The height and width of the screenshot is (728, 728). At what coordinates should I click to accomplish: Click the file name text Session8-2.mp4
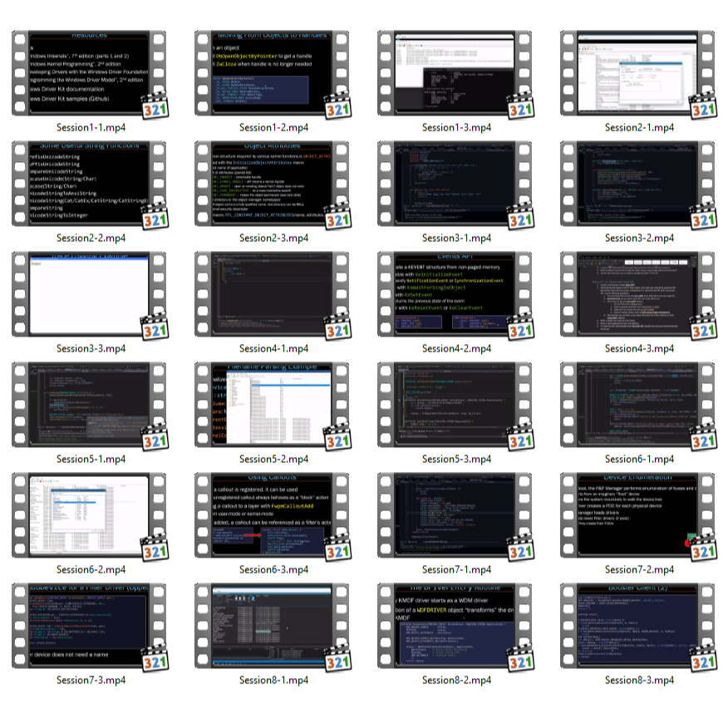tap(457, 680)
